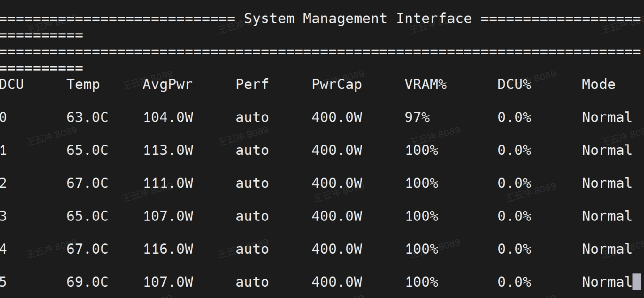This screenshot has width=644, height=298.
Task: Click the "System Management Interface" title text
Action: [x=358, y=19]
